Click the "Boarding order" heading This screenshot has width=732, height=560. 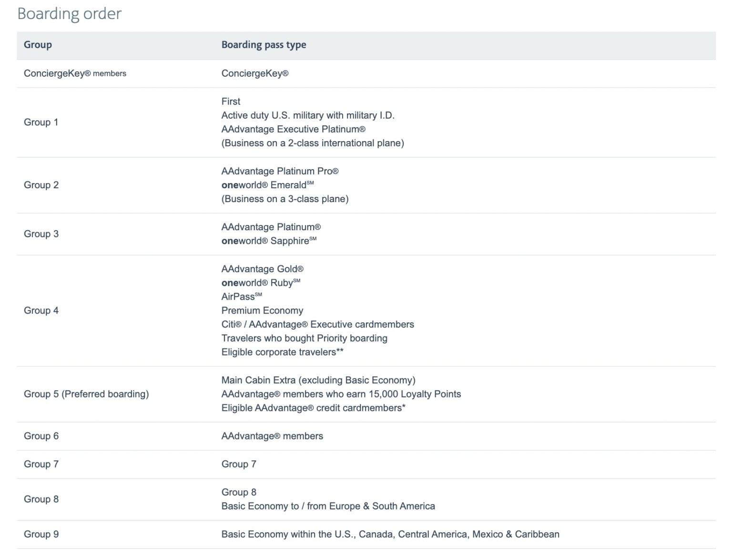tap(69, 14)
